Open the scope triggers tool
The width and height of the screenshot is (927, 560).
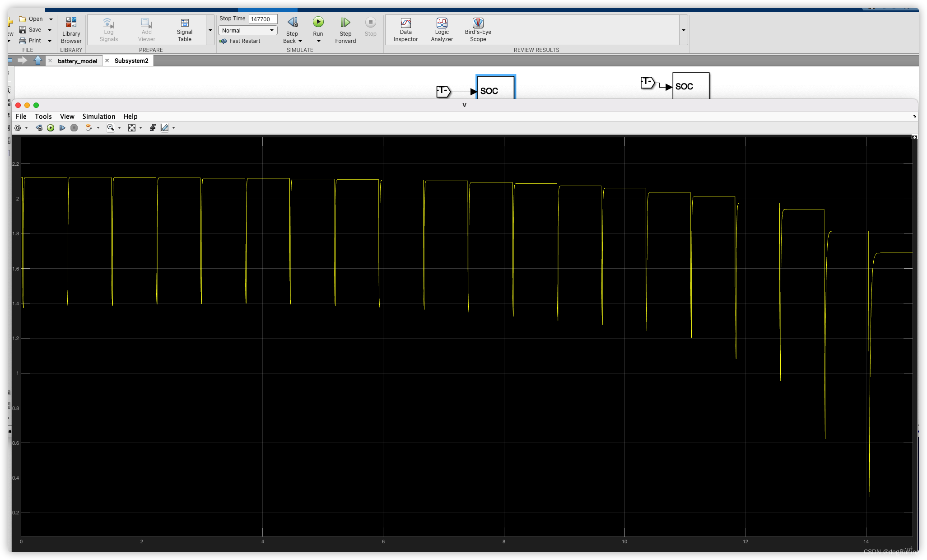153,128
